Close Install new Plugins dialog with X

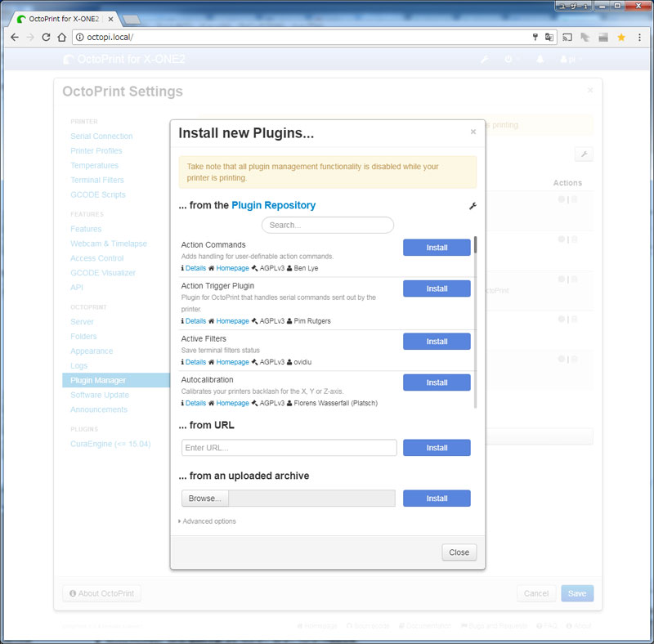(x=473, y=132)
